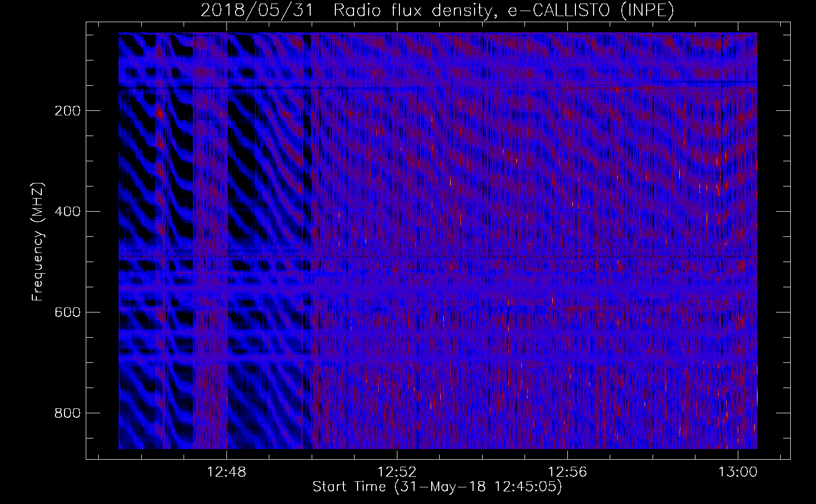This screenshot has height=504, width=816.
Task: Click the 200 frequency tick label
Action: [x=67, y=111]
